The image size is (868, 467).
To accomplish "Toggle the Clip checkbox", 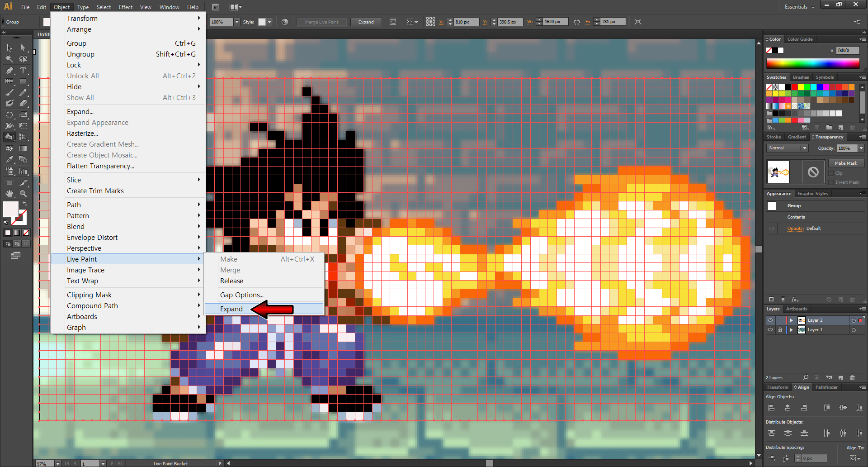I will click(x=831, y=173).
